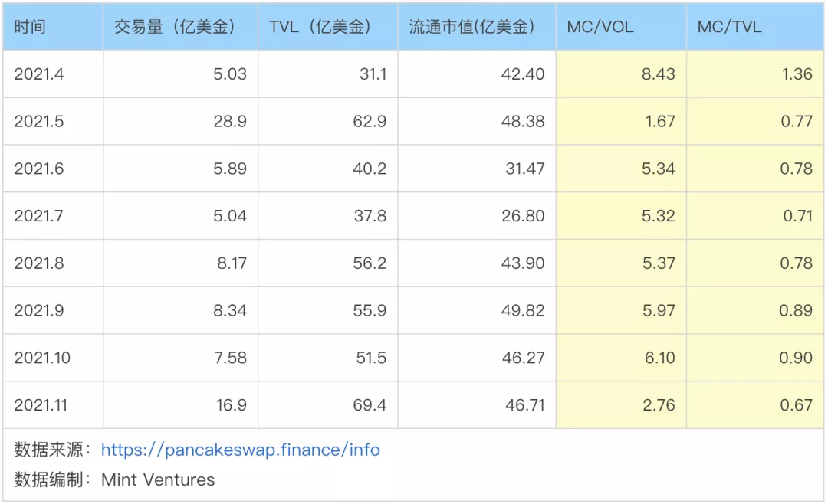Click the MC/TVL column header

click(x=755, y=27)
